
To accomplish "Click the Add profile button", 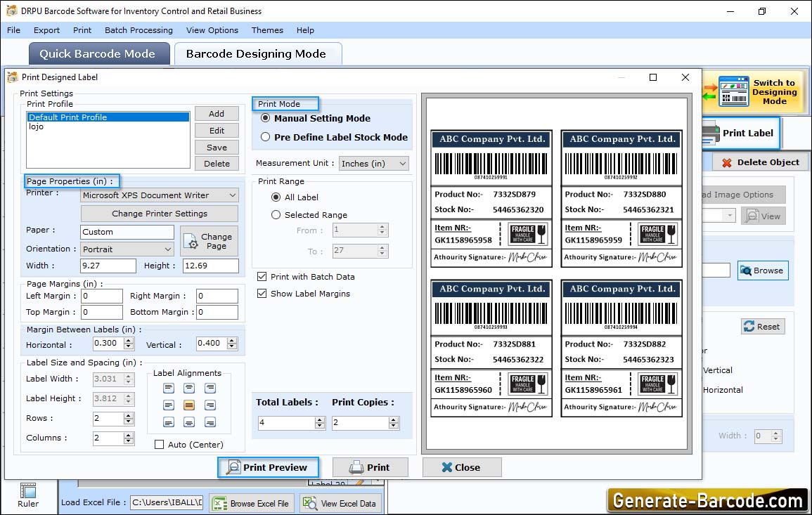I will pyautogui.click(x=217, y=114).
